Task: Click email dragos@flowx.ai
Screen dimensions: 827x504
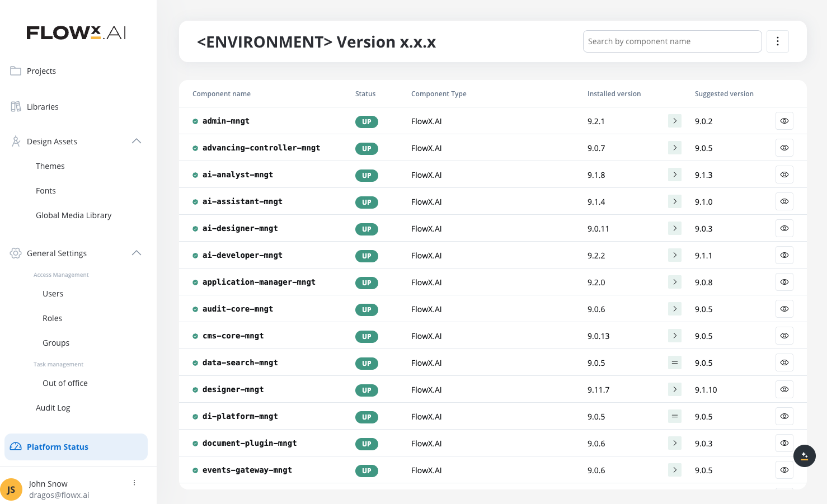Action: pos(59,495)
